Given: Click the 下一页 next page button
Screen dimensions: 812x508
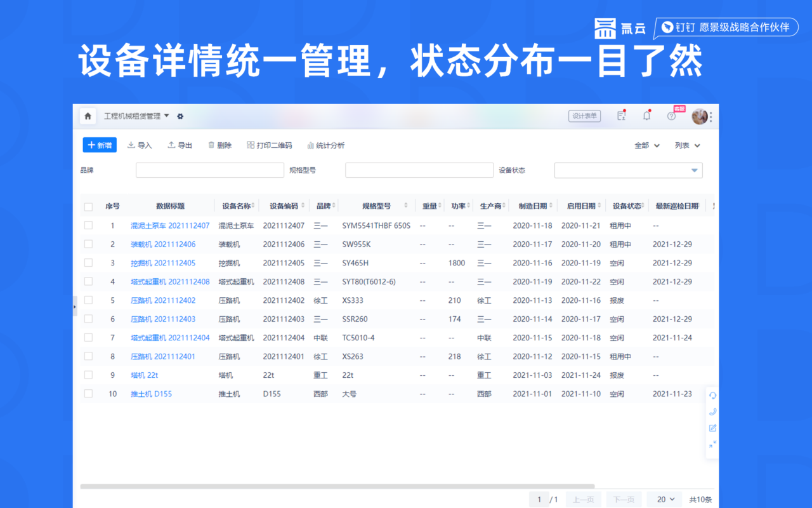Looking at the screenshot, I should (x=624, y=499).
